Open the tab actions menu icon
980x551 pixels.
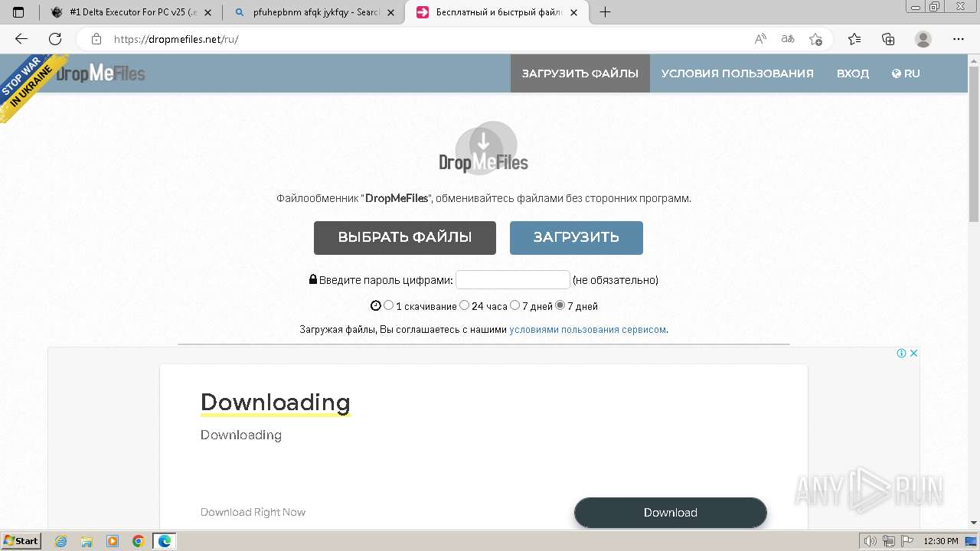tap(18, 12)
